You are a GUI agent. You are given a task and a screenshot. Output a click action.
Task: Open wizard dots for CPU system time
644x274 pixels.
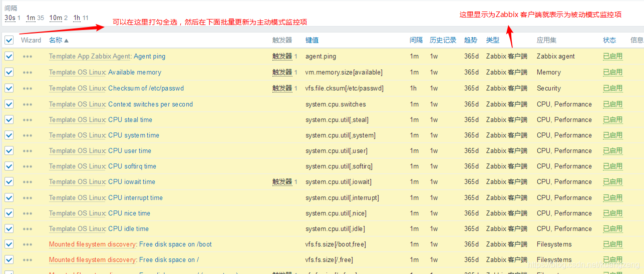pos(28,136)
